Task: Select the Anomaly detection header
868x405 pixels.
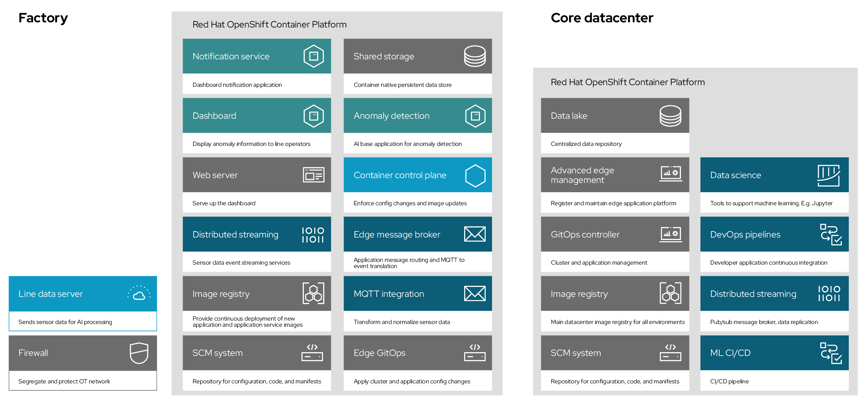Action: tap(391, 116)
